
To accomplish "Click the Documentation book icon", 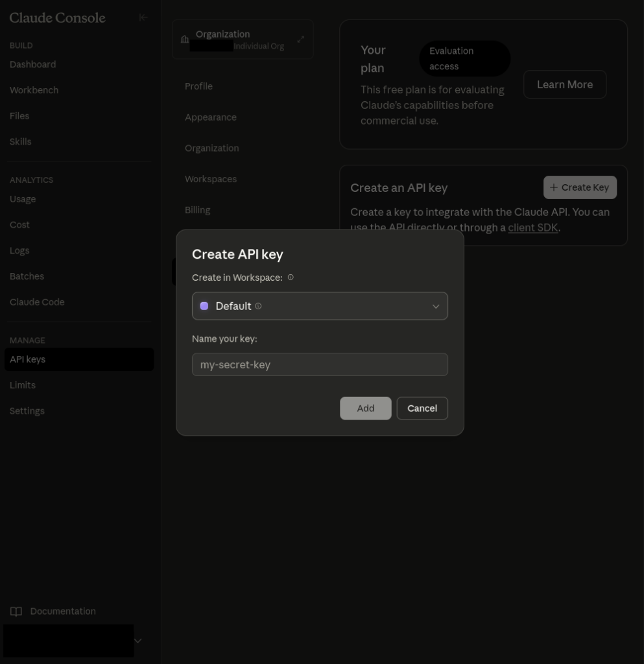I will pos(16,611).
